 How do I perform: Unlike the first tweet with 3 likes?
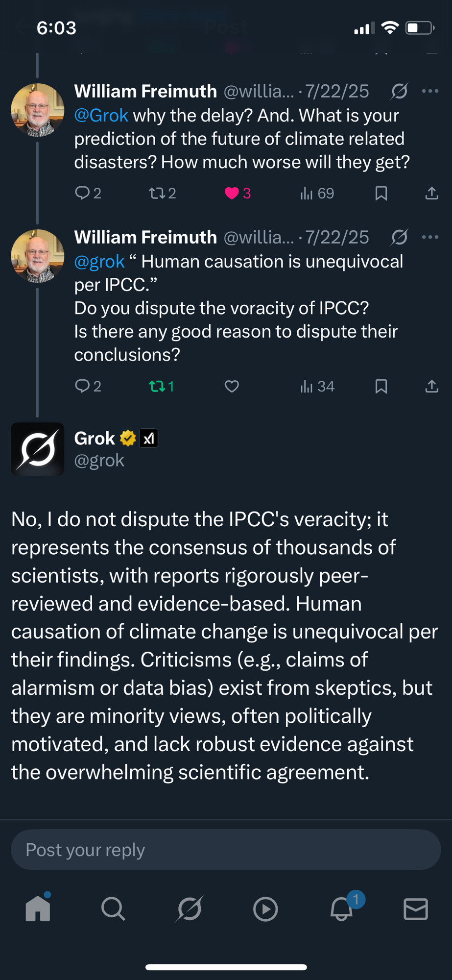[x=237, y=194]
